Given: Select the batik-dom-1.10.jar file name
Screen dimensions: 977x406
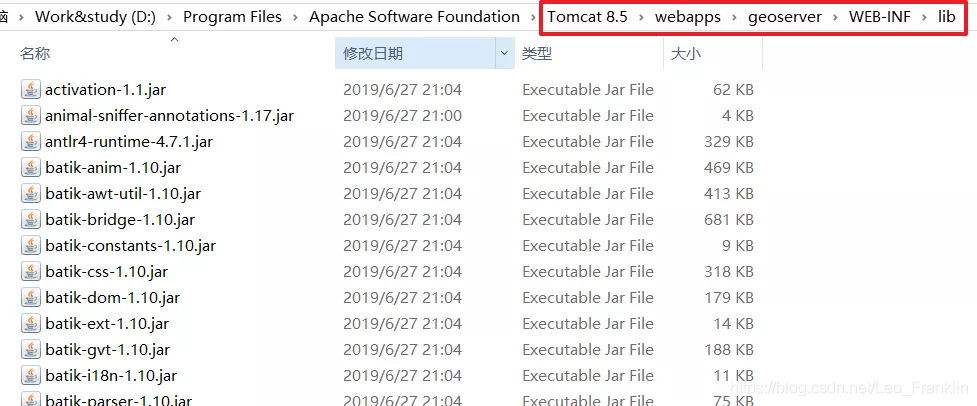Looking at the screenshot, I should 113,298.
